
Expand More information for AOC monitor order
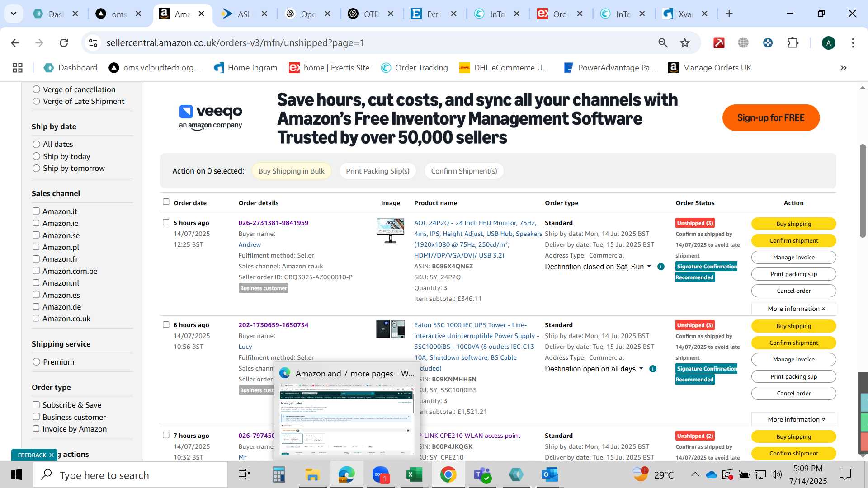793,309
